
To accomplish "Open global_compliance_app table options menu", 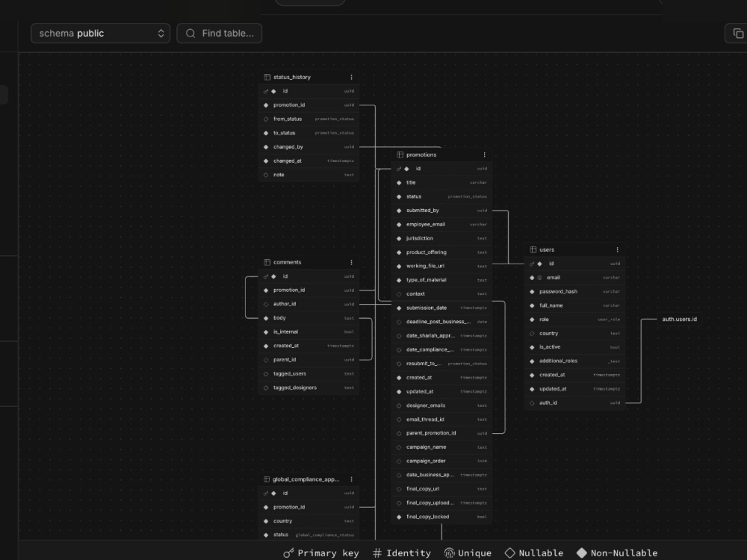I will [x=352, y=479].
